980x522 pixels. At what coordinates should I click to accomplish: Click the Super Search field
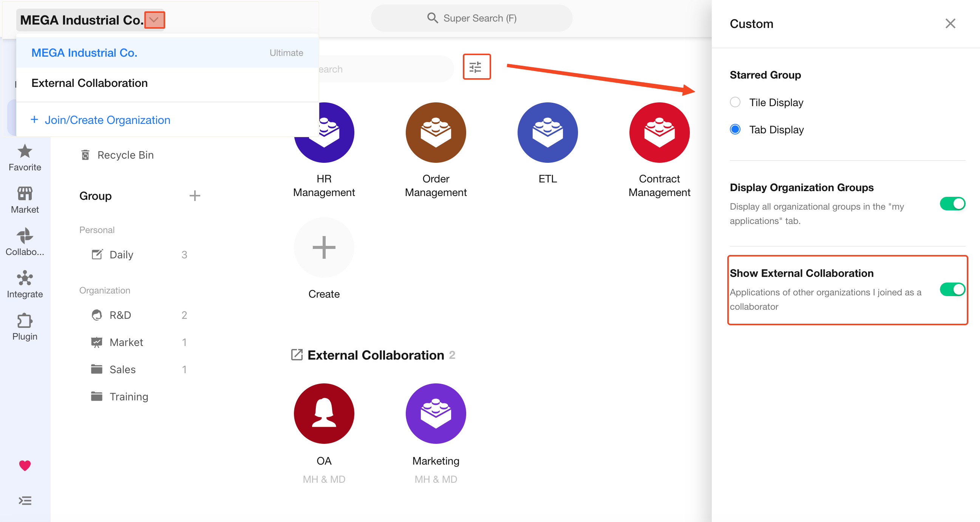click(x=471, y=18)
